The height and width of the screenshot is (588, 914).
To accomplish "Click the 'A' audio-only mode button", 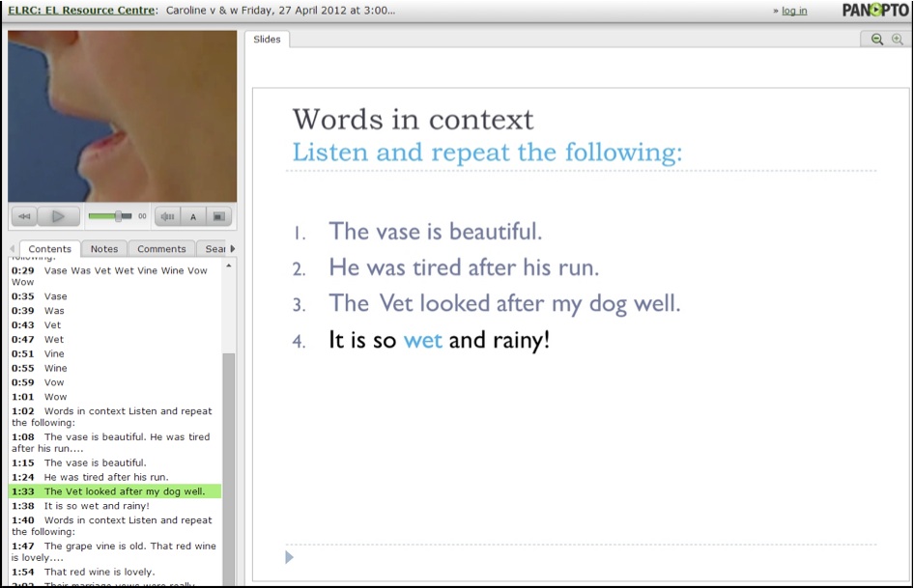I will 192,217.
